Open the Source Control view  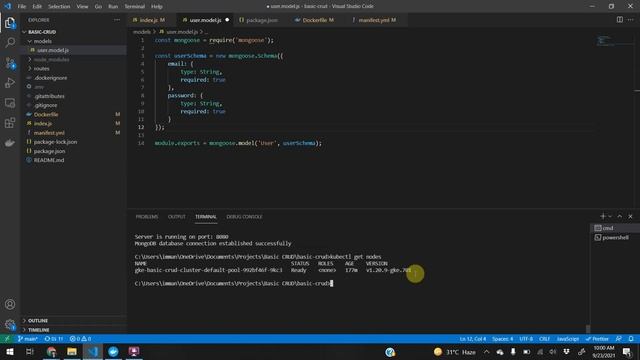10,62
